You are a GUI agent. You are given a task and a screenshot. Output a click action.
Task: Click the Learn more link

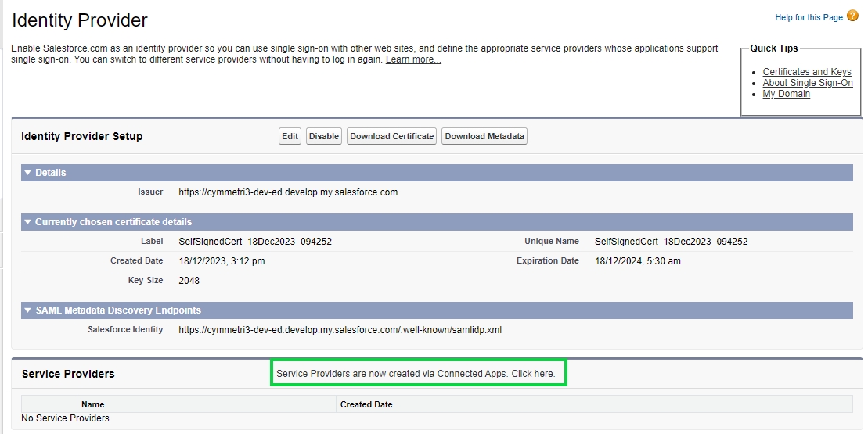(x=413, y=60)
